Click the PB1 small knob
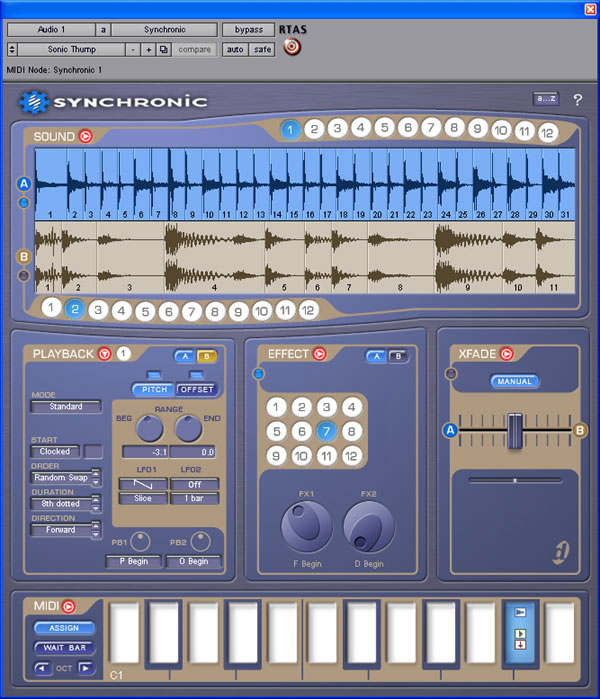The height and width of the screenshot is (699, 600). (x=140, y=542)
